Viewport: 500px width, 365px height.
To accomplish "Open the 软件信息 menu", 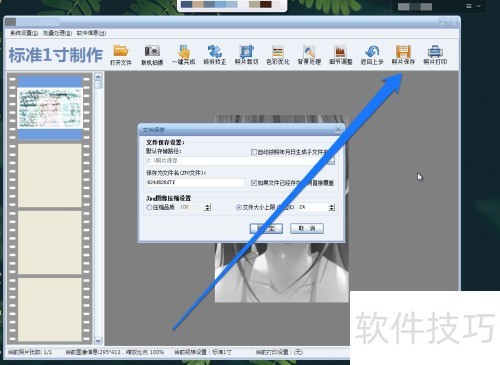I will [x=91, y=33].
